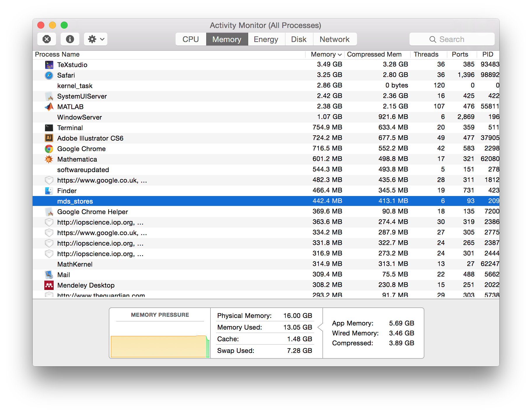Viewport: 532px width, 413px height.
Task: Select the mds_stores highlighted row
Action: [x=266, y=201]
